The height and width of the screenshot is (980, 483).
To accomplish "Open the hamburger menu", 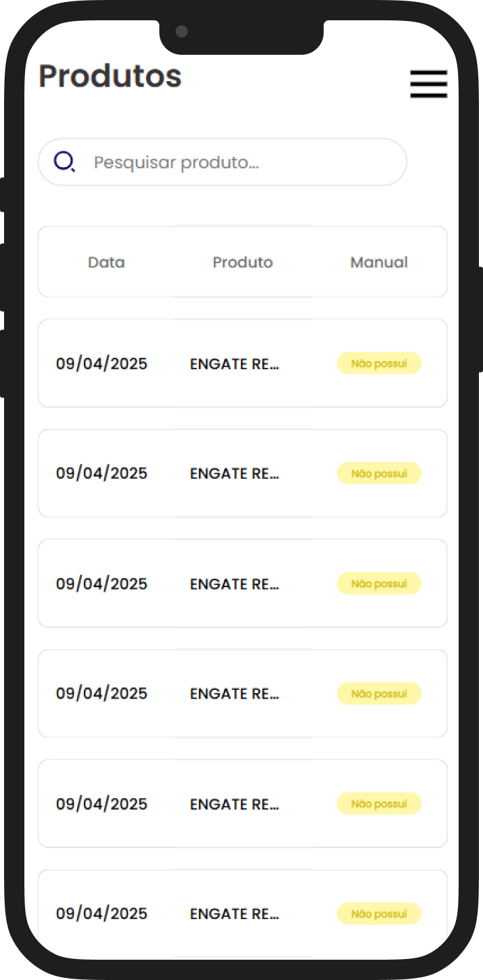I will [428, 84].
